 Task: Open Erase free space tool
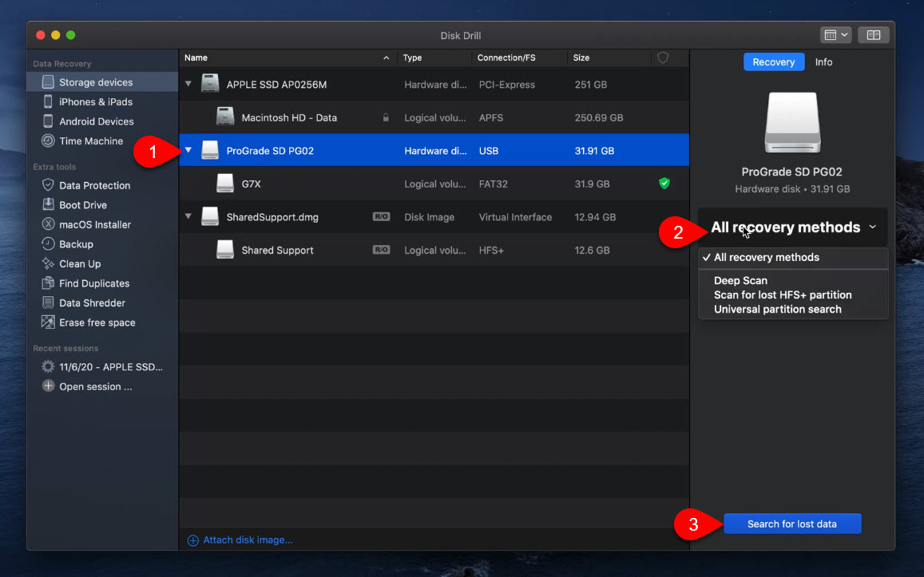[97, 322]
